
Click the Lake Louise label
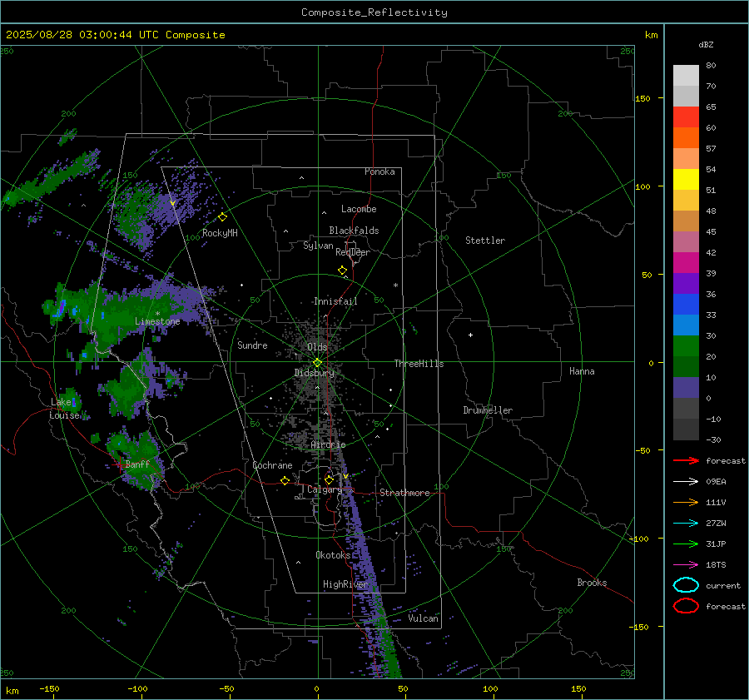click(x=64, y=409)
